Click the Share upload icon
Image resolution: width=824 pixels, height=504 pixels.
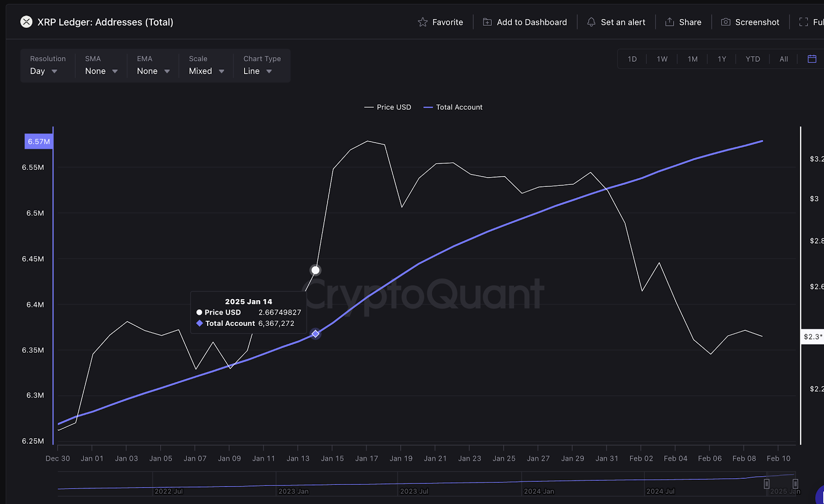click(x=669, y=22)
